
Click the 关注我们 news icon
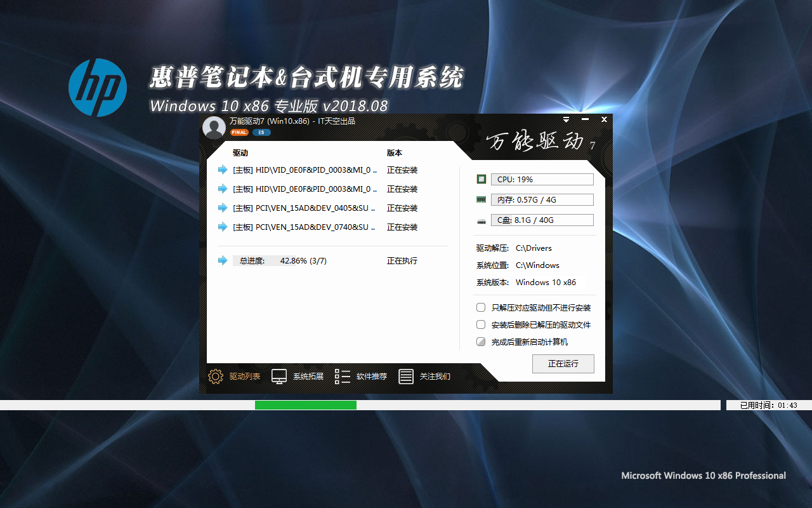point(406,377)
